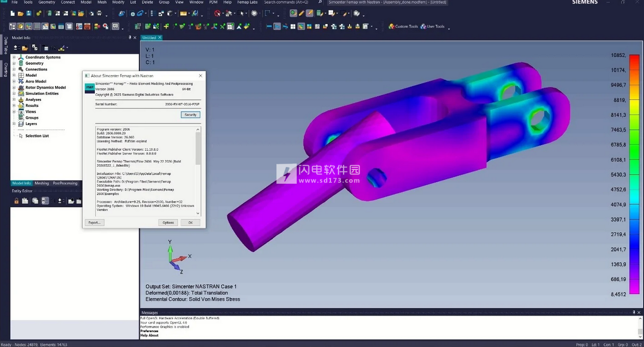Select the Model Info tab
Viewport: 644px width, 347px height.
[x=21, y=183]
